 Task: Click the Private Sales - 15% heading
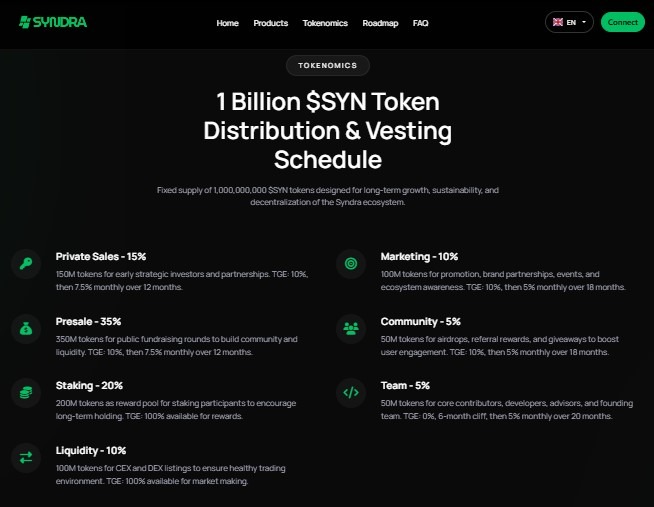click(x=101, y=257)
